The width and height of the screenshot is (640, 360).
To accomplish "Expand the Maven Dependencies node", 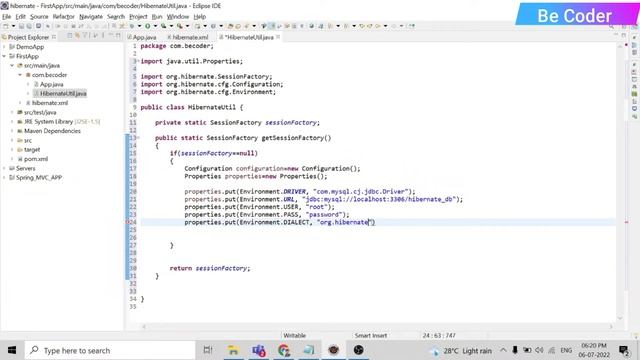I will (x=12, y=131).
